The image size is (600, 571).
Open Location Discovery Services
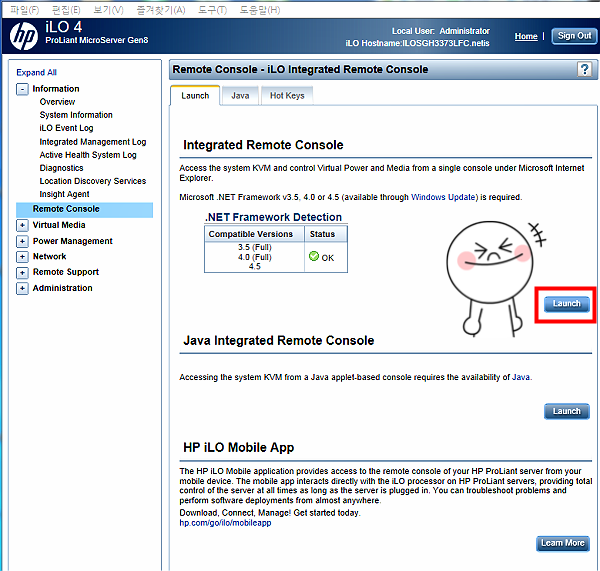pyautogui.click(x=93, y=181)
